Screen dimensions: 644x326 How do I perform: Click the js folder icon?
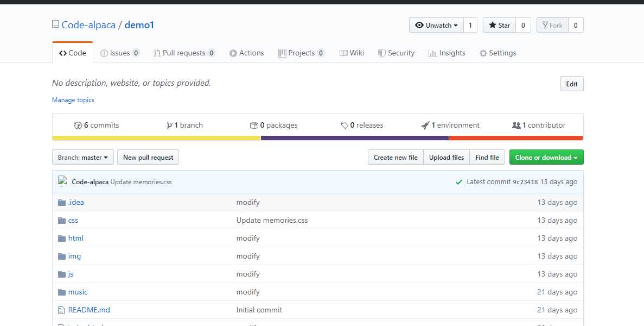click(x=62, y=274)
